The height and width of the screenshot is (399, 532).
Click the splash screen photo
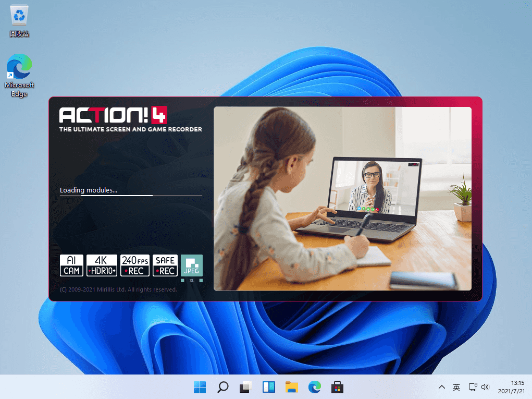342,199
